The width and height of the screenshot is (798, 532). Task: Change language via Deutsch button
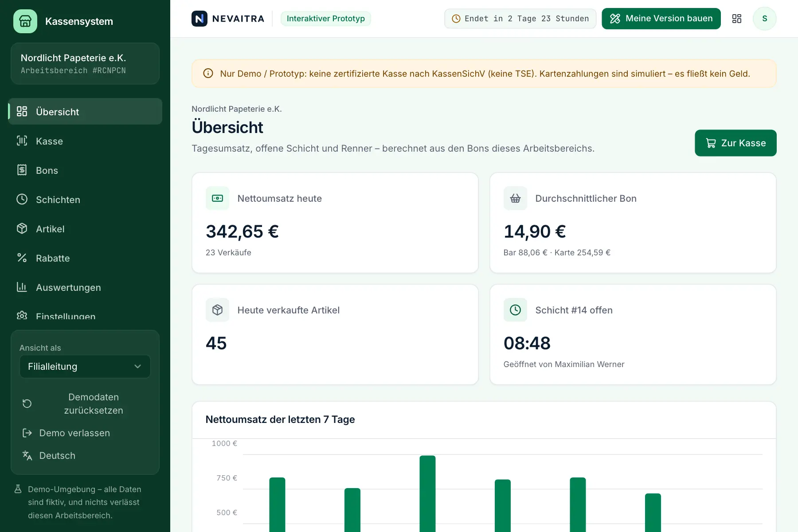(x=85, y=455)
